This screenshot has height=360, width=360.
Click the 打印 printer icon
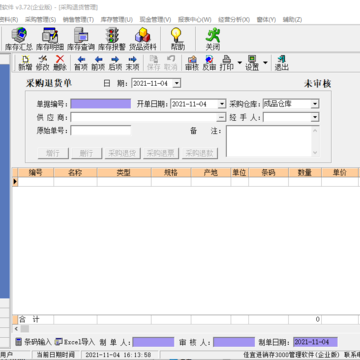(x=226, y=63)
